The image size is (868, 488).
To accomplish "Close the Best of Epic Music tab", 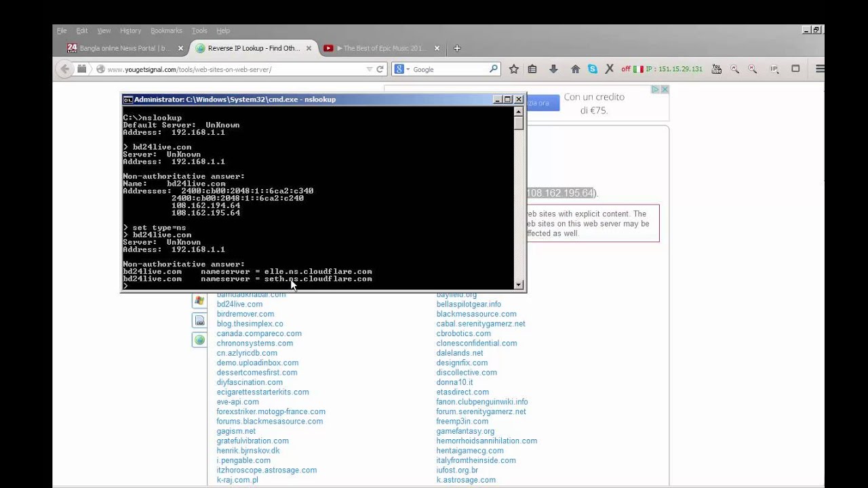I will (437, 48).
